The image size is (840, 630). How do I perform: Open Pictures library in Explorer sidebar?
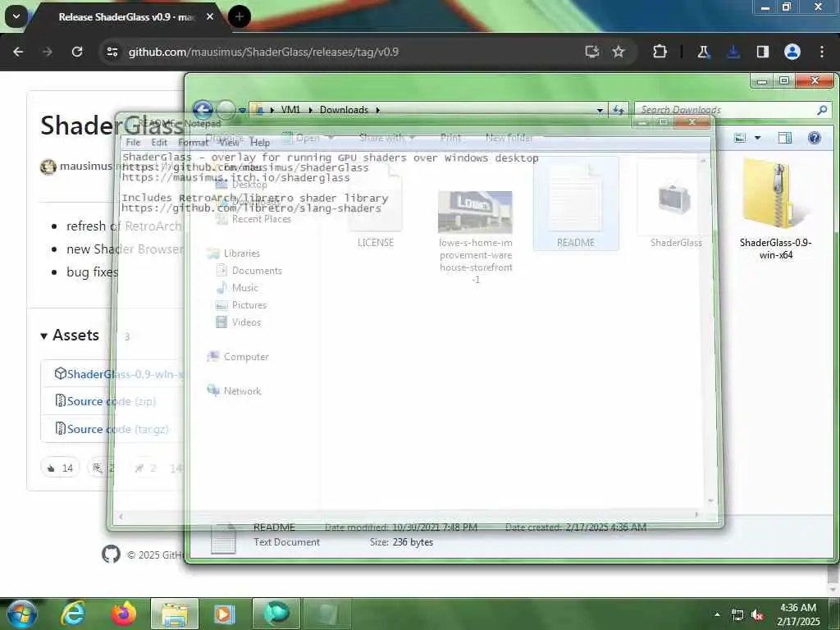coord(241,305)
